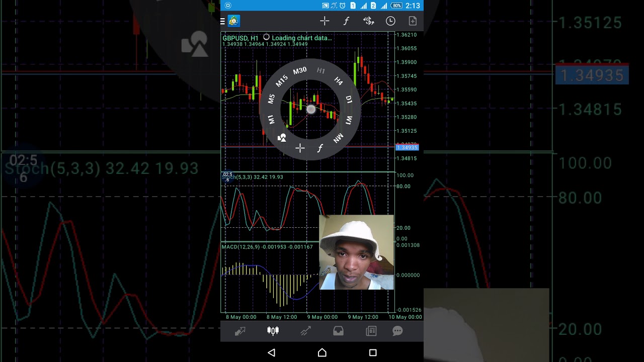Screen dimensions: 644x362
Task: Enable crosshair from the top toolbar
Action: point(325,21)
